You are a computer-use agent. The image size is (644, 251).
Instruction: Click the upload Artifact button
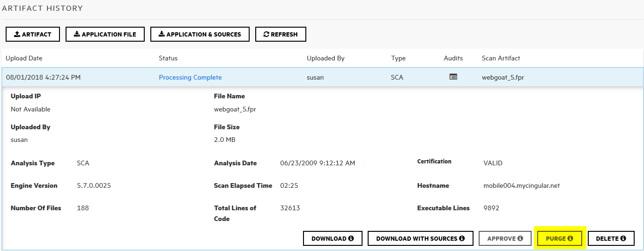tap(32, 34)
